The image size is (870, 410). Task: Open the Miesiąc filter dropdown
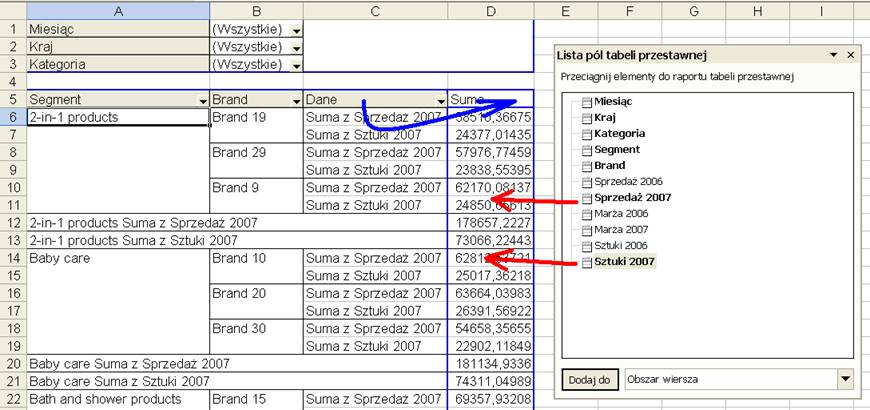(297, 31)
